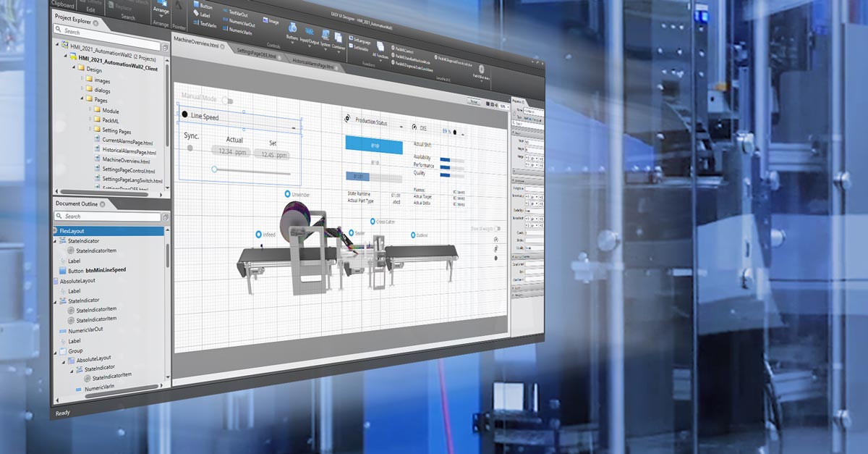Insert a NumericVarOut control

point(237,22)
